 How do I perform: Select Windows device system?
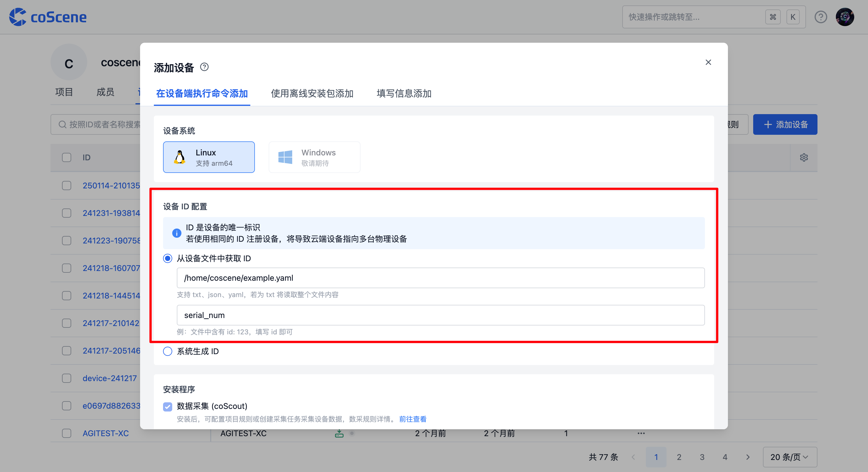click(x=314, y=157)
